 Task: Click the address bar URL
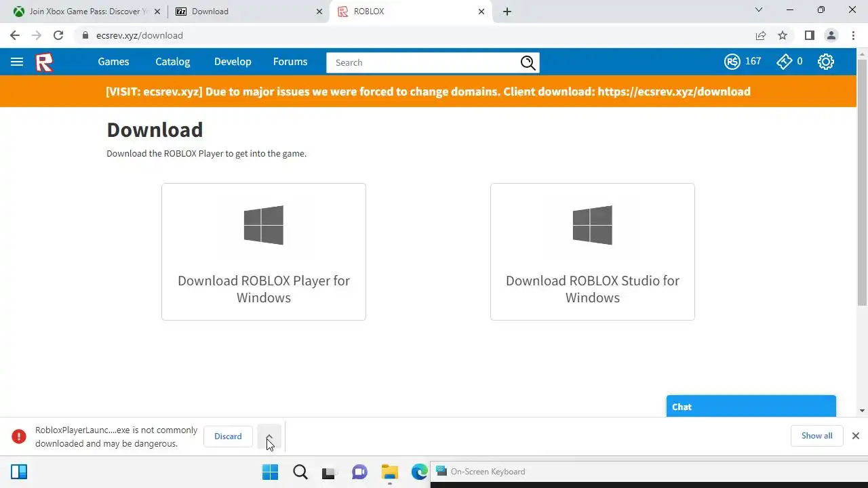140,35
